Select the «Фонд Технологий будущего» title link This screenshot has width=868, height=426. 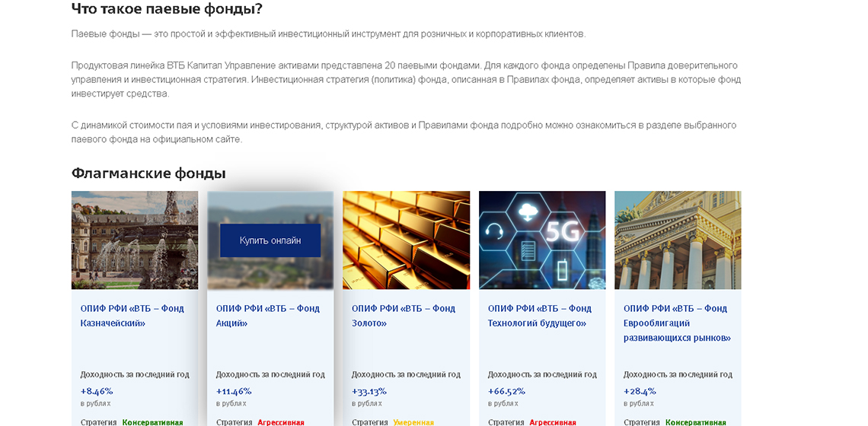539,316
